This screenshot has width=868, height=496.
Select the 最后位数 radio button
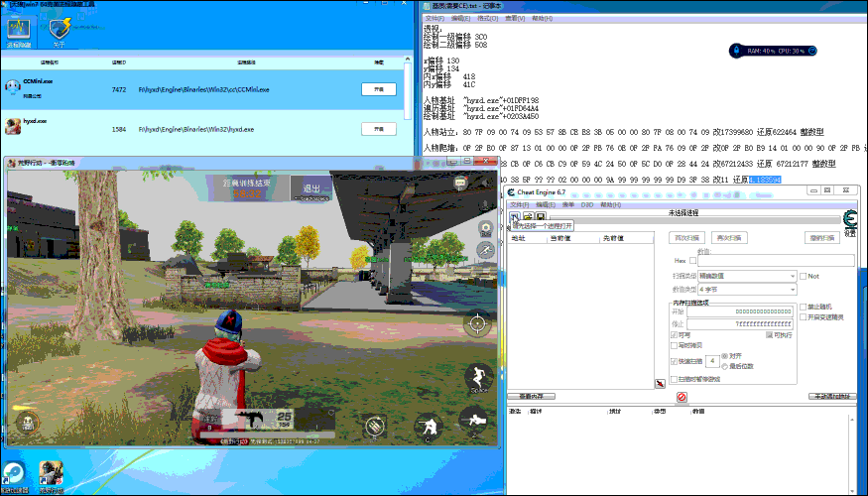coord(726,366)
